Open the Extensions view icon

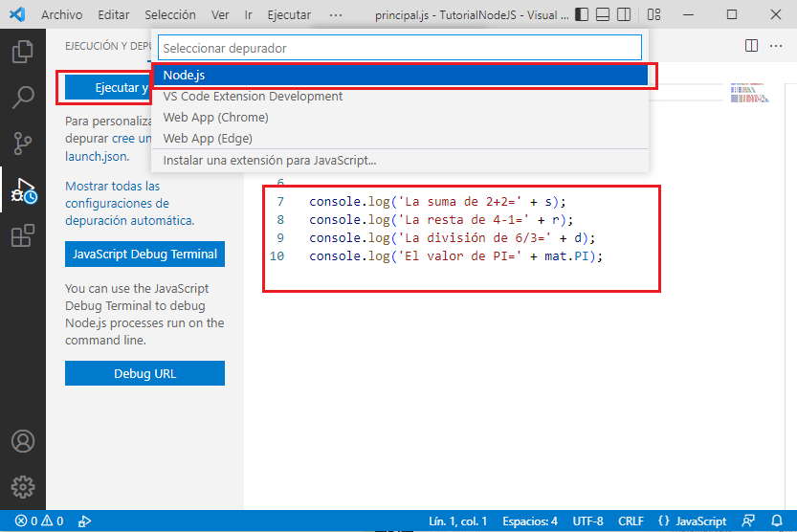pyautogui.click(x=23, y=235)
